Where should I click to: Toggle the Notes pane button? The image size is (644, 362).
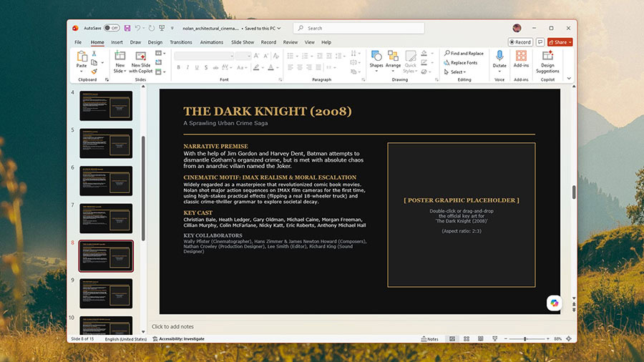429,339
